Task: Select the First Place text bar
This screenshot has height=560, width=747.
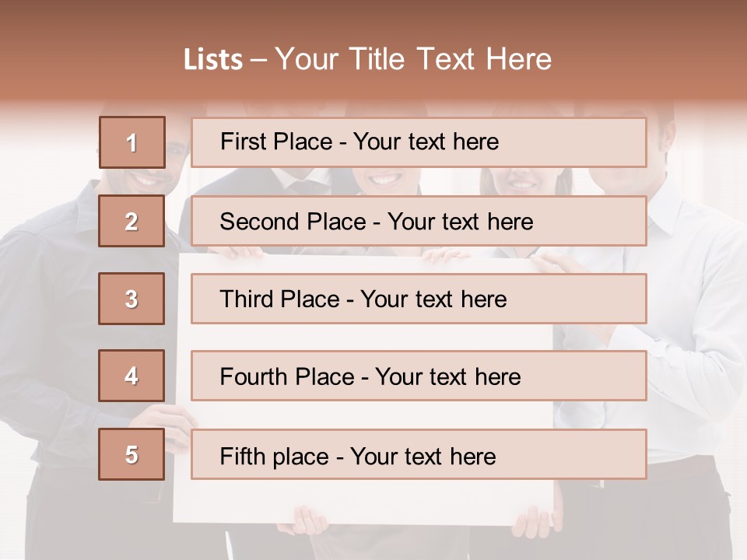Action: (x=419, y=142)
